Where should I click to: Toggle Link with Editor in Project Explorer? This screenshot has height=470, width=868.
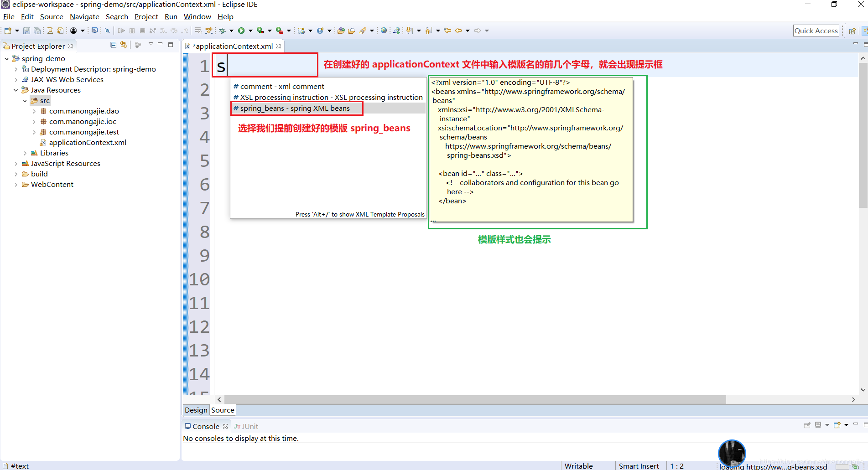click(124, 45)
